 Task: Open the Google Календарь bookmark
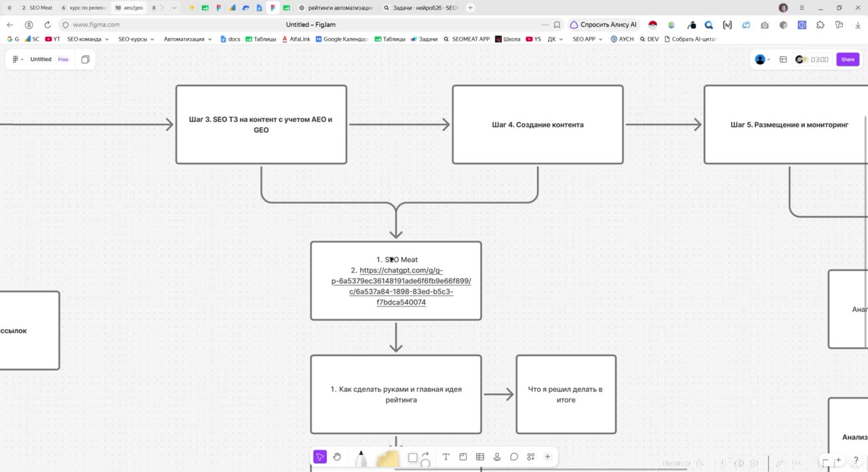341,39
